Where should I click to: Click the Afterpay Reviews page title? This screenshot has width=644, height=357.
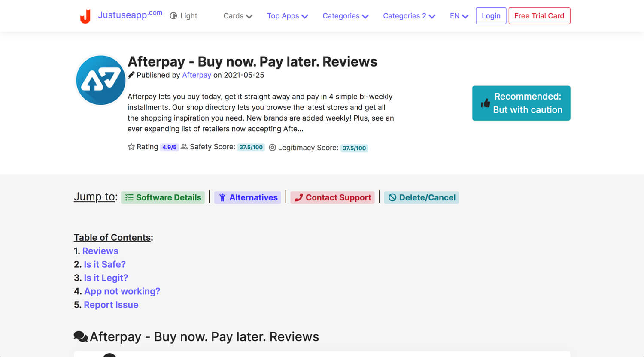click(252, 62)
